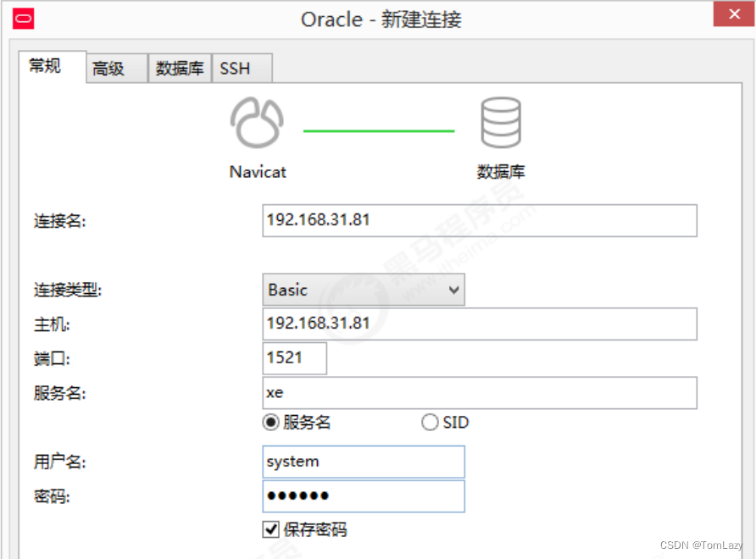Switch to the 高级 tab
Screen dimensions: 756x559
115,68
